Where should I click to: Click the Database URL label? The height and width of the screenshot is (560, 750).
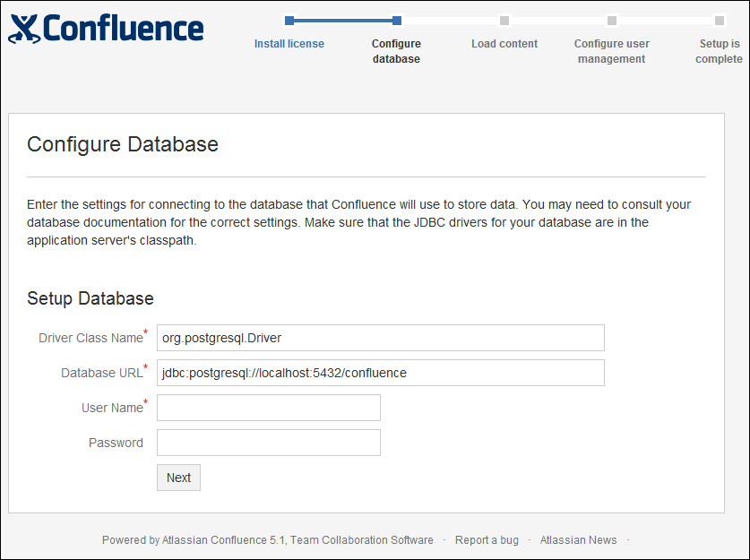102,373
